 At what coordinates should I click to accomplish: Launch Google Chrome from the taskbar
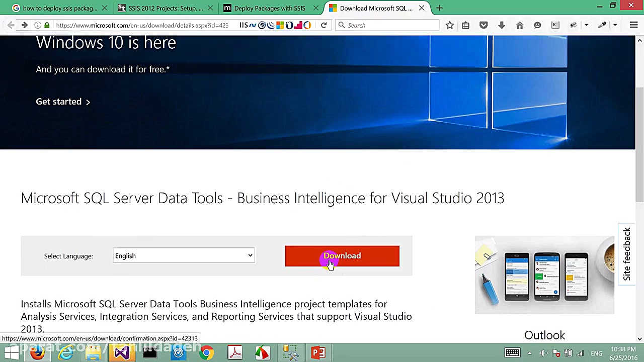click(x=206, y=353)
